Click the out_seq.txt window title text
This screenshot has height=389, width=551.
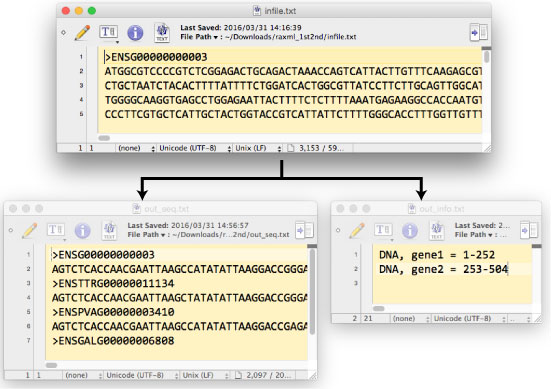(x=167, y=209)
